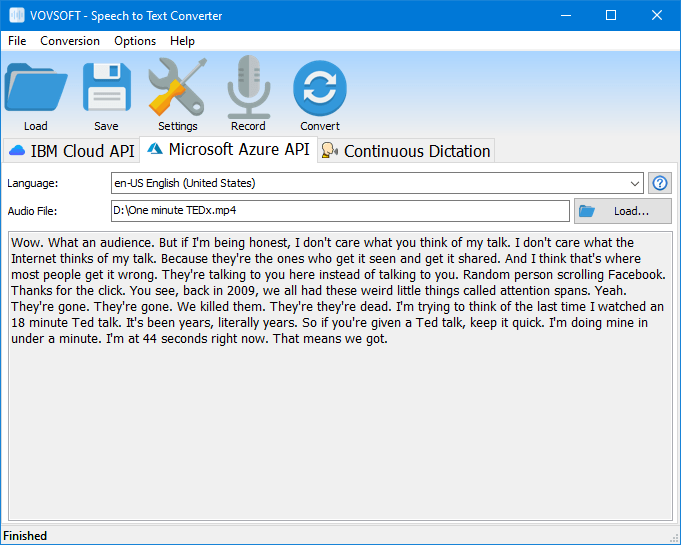The image size is (681, 545).
Task: Select the Microsoft Azure API tab
Action: coord(229,149)
